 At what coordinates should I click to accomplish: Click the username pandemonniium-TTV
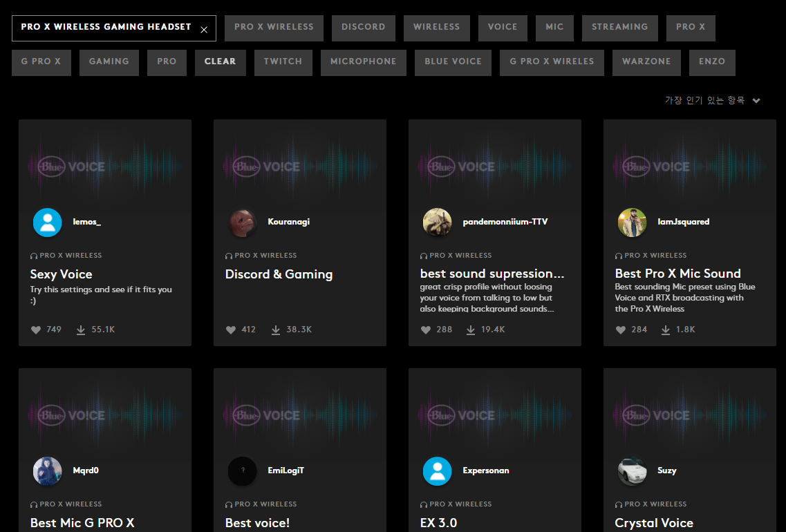pyautogui.click(x=505, y=221)
